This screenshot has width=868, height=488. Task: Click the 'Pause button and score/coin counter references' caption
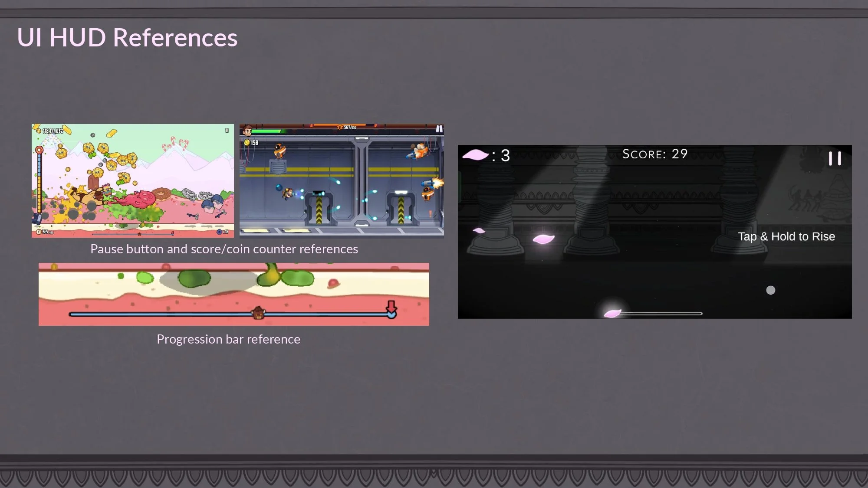(224, 249)
